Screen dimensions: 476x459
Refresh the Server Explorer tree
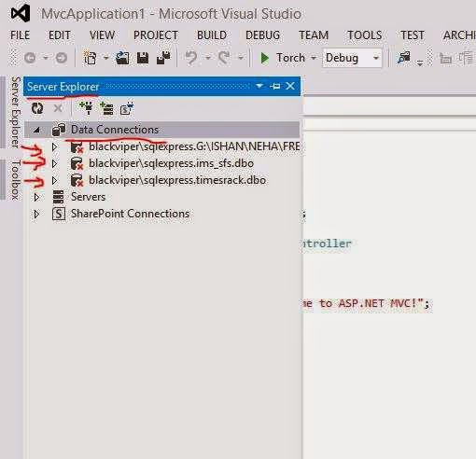[x=37, y=108]
